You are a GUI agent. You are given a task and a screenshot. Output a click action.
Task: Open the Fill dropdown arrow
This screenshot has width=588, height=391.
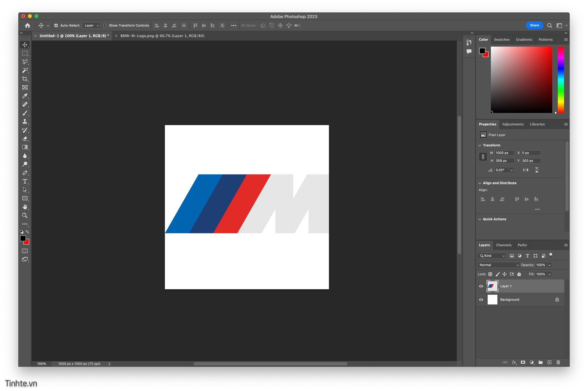[550, 274]
